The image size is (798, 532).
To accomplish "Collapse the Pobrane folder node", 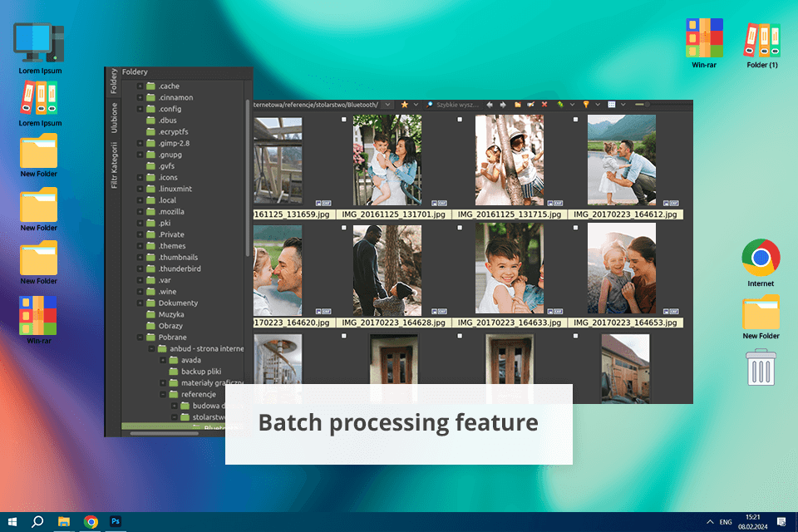I will point(140,337).
